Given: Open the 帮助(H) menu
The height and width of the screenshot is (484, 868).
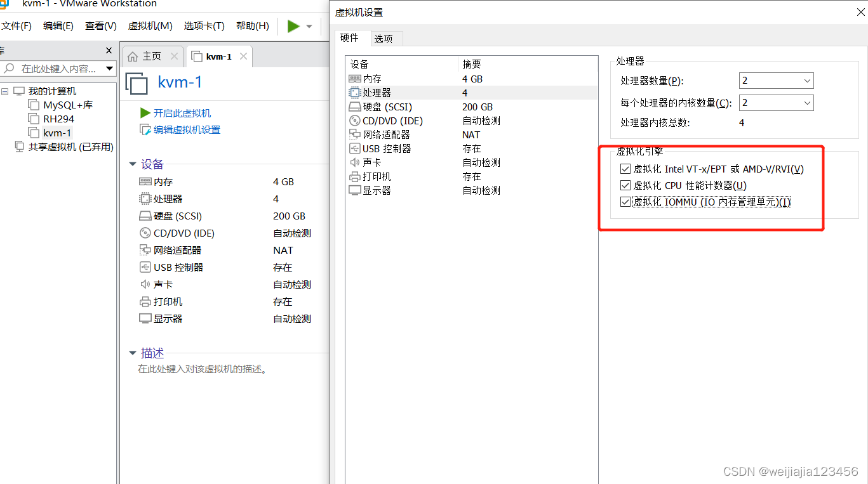Looking at the screenshot, I should (x=252, y=26).
